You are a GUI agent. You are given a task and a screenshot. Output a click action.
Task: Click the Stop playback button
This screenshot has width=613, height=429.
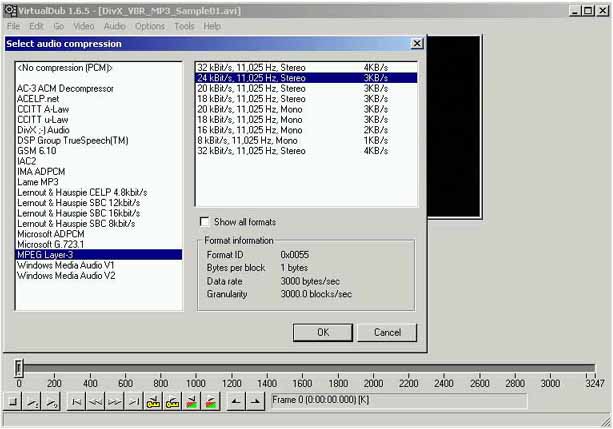(13, 402)
